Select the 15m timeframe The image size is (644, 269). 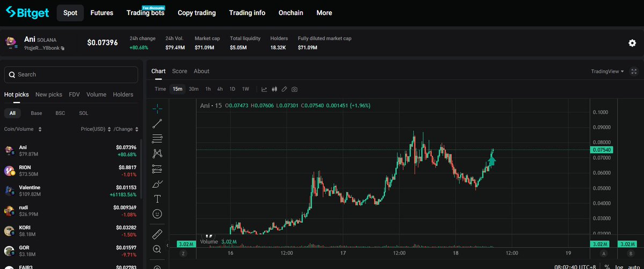point(177,89)
